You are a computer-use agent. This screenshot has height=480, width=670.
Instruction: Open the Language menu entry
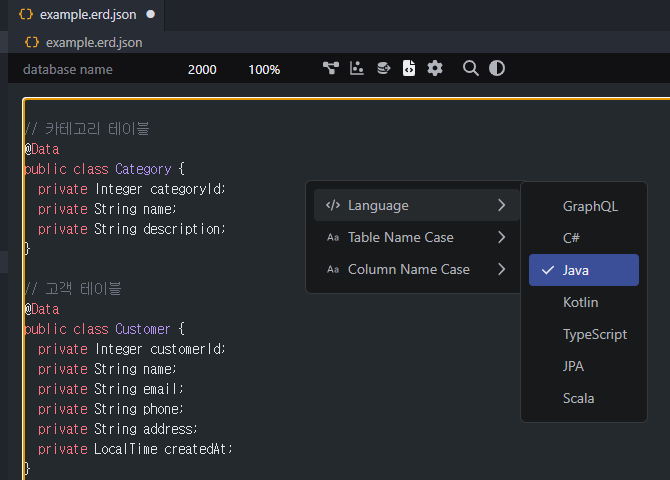point(417,205)
